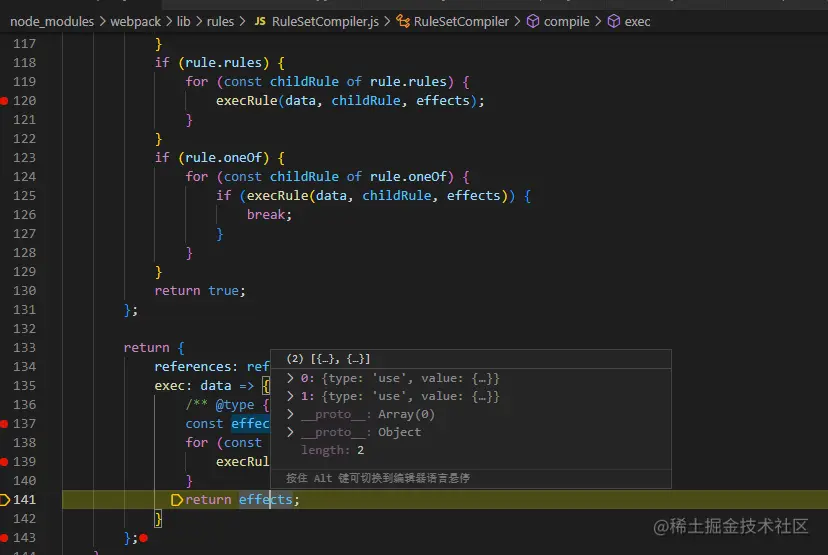The width and height of the screenshot is (828, 555).
Task: Click the Alt key hint in hover footer
Action: click(378, 478)
